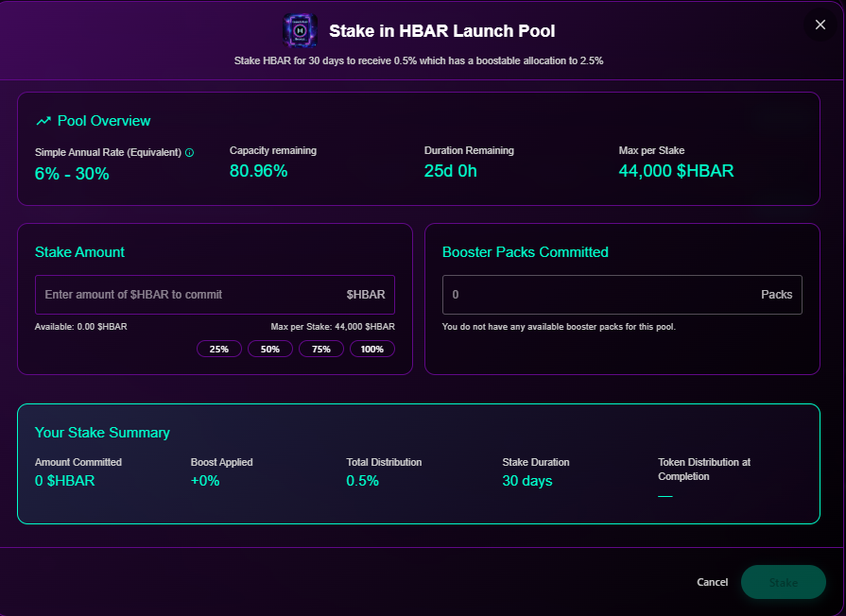Focus the Booster Packs input field
The height and width of the screenshot is (616, 846).
coord(622,295)
